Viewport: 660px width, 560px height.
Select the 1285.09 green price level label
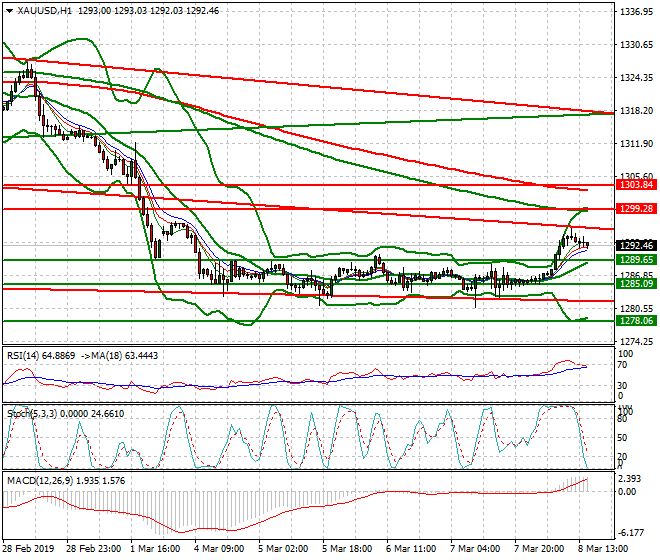tap(636, 284)
